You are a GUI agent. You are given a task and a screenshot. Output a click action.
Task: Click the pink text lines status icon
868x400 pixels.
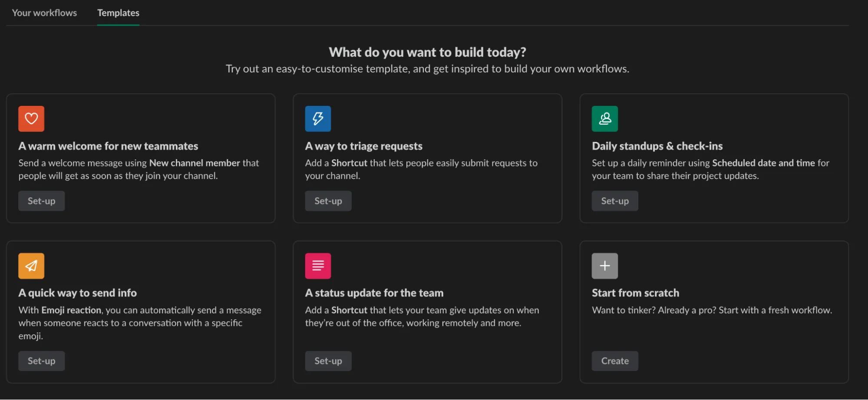click(x=318, y=266)
